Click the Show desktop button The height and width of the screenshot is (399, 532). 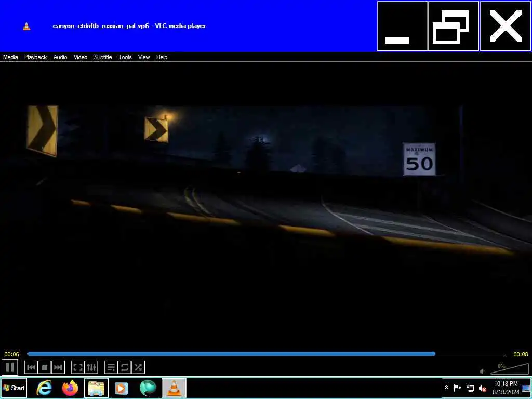pyautogui.click(x=526, y=388)
